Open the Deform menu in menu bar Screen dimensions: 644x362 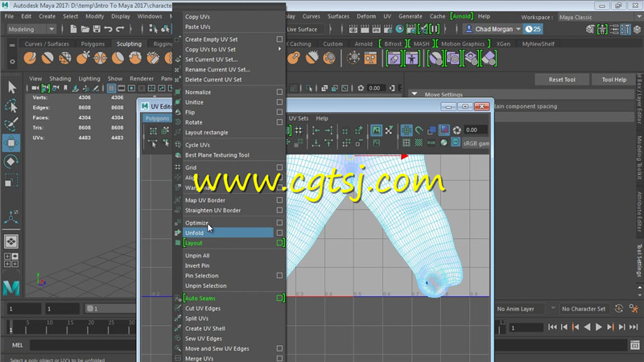pyautogui.click(x=366, y=16)
